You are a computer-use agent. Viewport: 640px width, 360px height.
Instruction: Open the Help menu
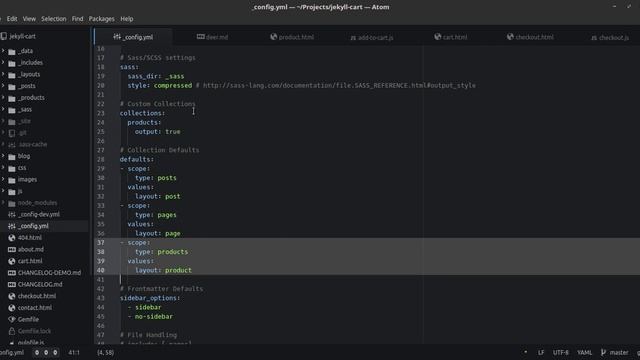tap(127, 19)
